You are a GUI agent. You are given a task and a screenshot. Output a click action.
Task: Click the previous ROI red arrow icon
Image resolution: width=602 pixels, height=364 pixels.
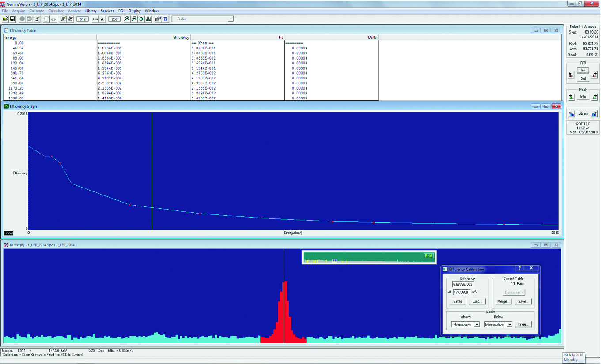(571, 75)
